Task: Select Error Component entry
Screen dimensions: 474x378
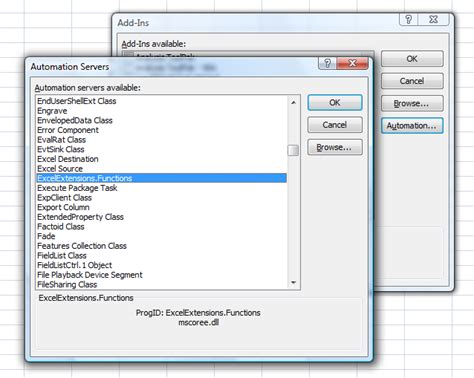Action: [x=161, y=130]
